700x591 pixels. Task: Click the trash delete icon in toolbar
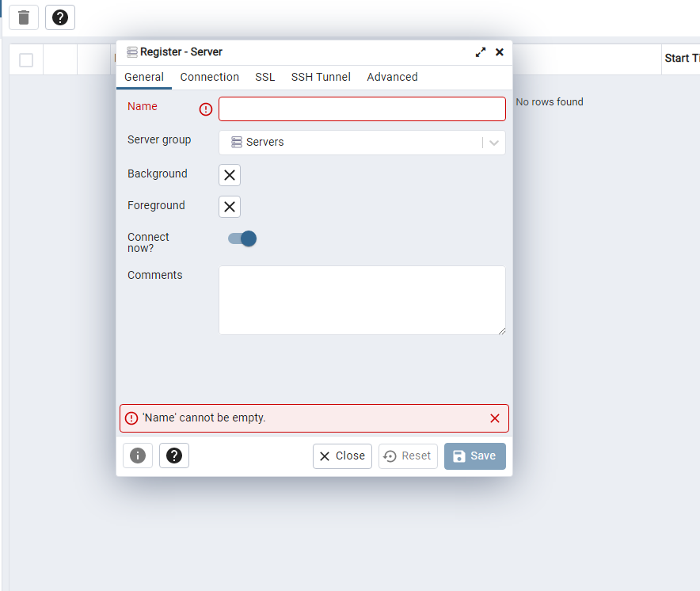(24, 17)
